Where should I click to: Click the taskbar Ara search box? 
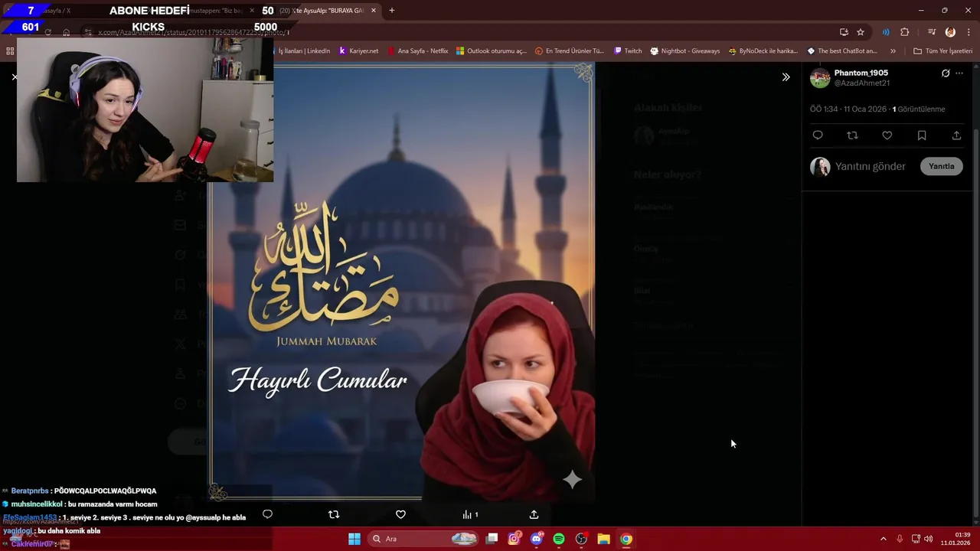423,539
